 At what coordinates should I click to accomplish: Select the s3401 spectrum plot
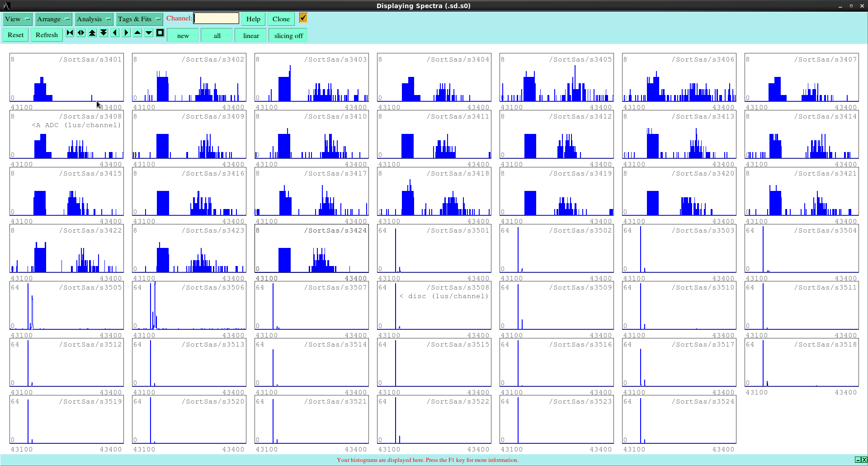pyautogui.click(x=66, y=77)
